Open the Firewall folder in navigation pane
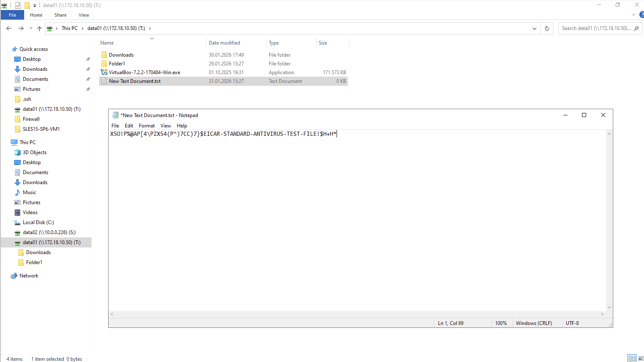Viewport: 644px width, 362px height. tap(31, 119)
